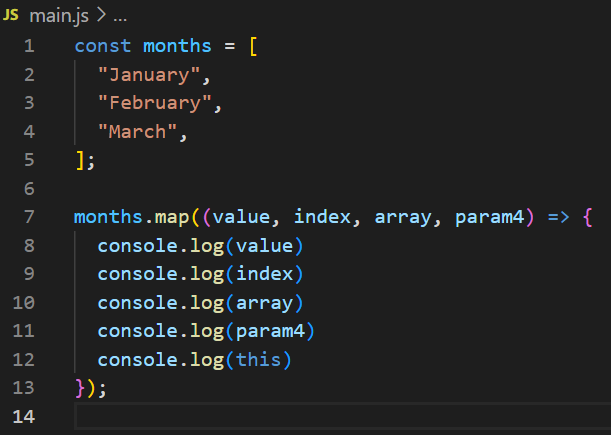Click the opening square bracket on line 1
The image size is (611, 435).
[x=253, y=47]
